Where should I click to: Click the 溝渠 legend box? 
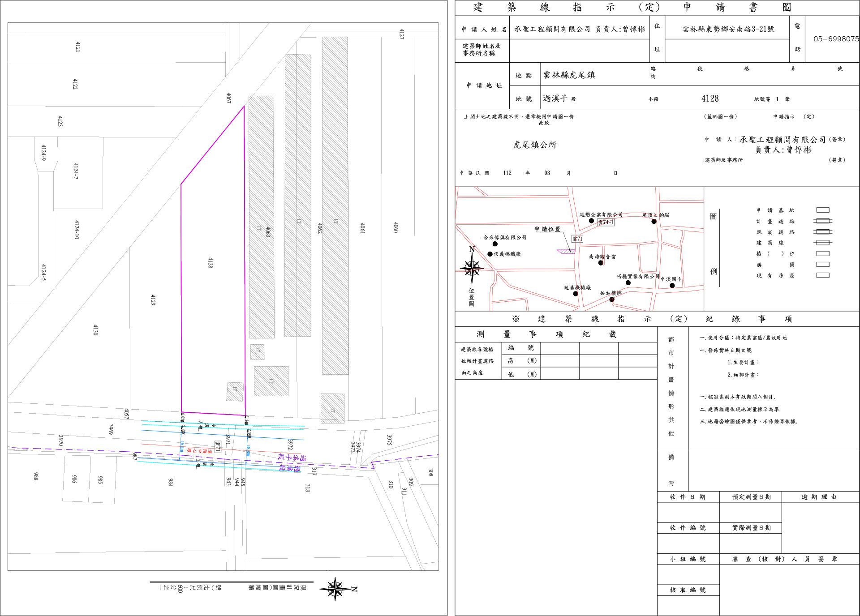tap(822, 265)
